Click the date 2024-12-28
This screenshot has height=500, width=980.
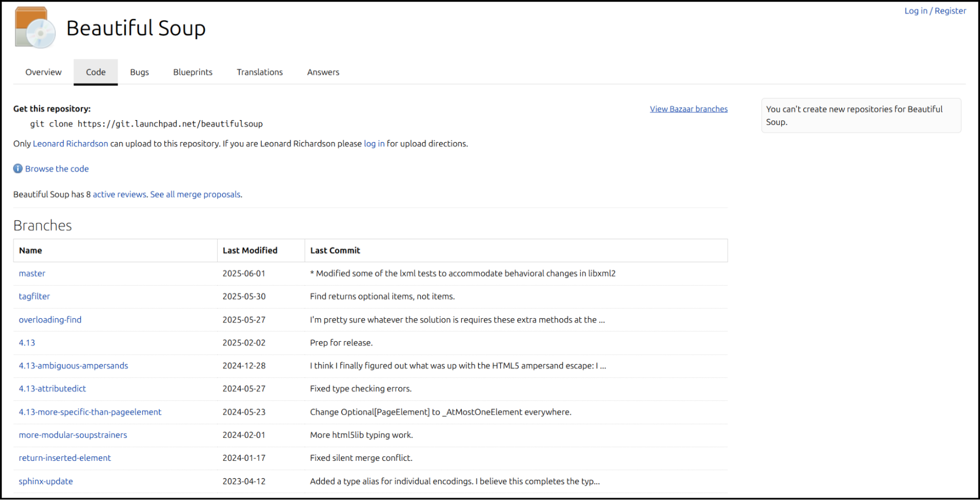point(244,366)
